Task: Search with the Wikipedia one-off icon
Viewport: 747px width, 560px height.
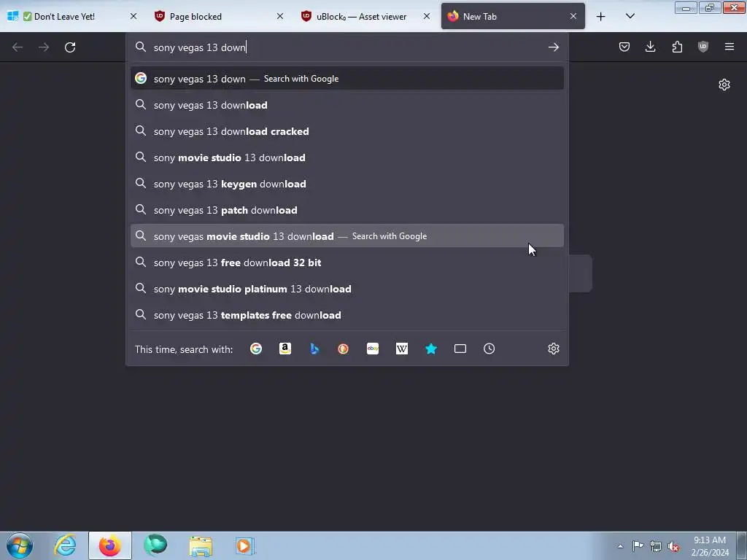Action: [x=402, y=349]
